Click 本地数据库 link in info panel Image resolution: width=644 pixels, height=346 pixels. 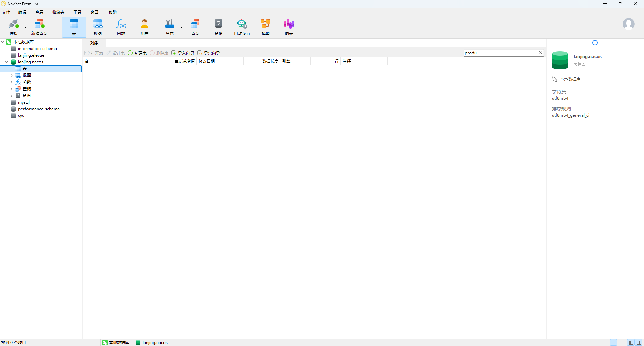(570, 79)
